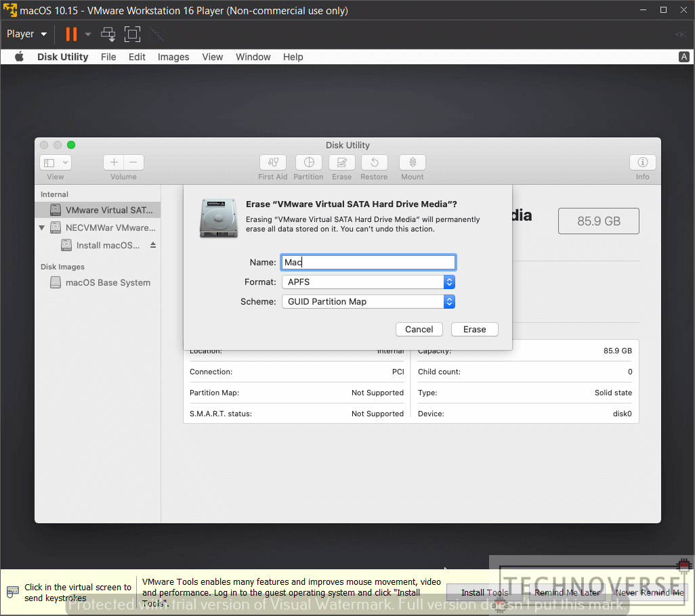Enter full screen mode in VMware
This screenshot has width=695, height=616.
pyautogui.click(x=132, y=34)
